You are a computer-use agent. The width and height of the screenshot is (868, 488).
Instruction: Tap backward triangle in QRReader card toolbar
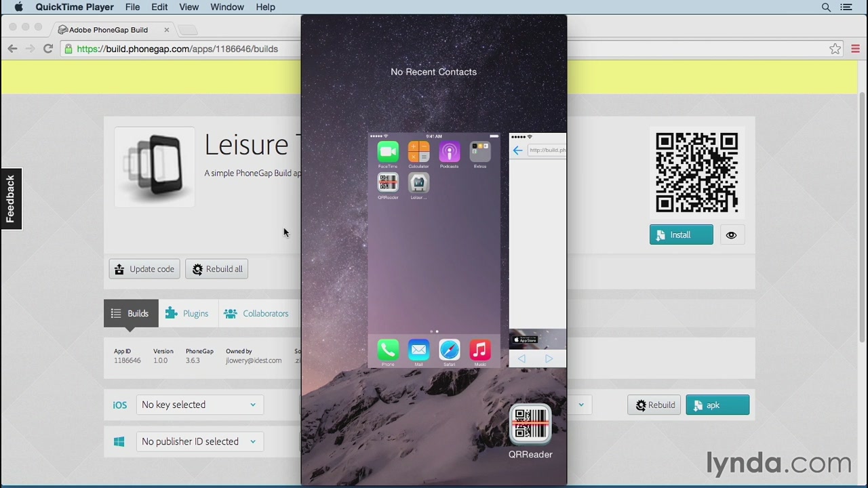point(521,359)
